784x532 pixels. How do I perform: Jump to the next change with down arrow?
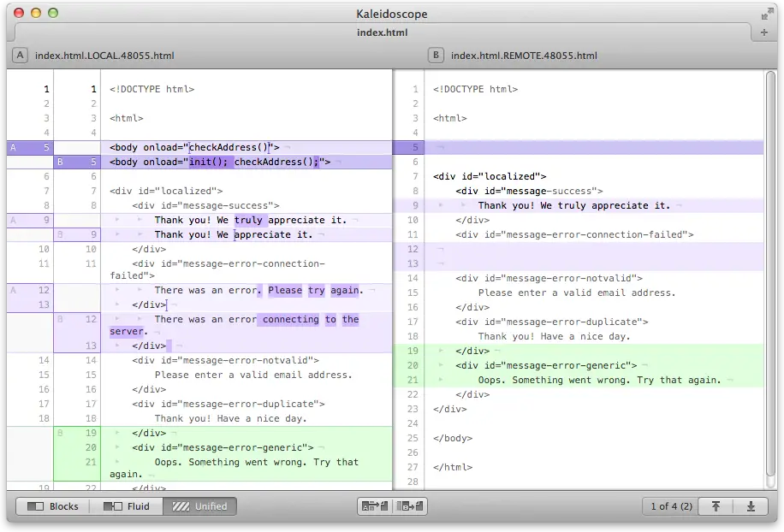coord(751,506)
